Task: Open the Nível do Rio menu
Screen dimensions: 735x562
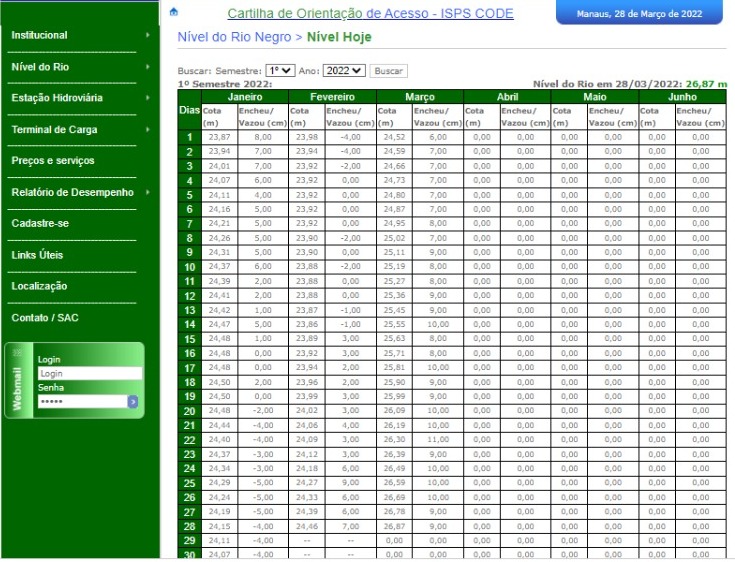Action: (40, 67)
